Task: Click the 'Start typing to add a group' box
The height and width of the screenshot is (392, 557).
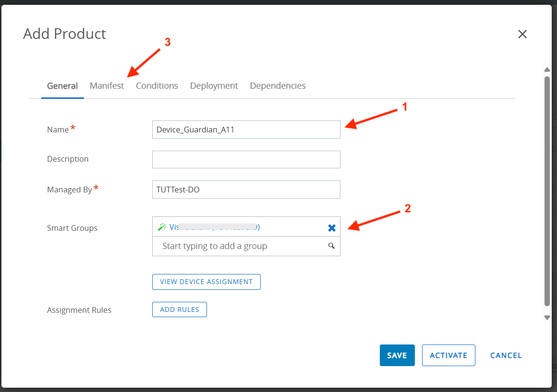Action: [x=240, y=246]
